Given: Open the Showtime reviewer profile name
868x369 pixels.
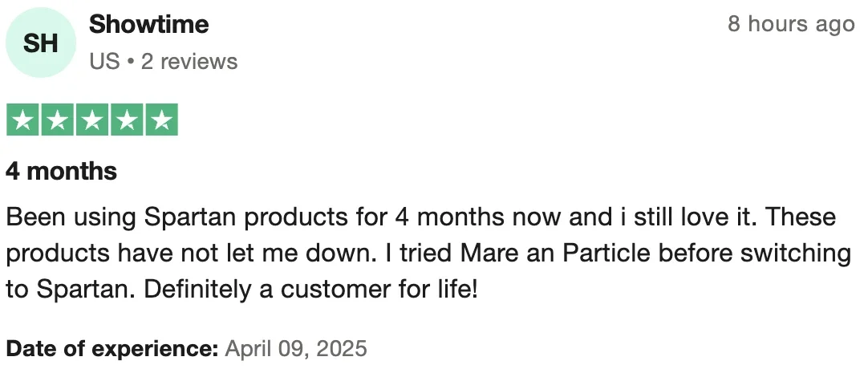Looking at the screenshot, I should tap(148, 25).
